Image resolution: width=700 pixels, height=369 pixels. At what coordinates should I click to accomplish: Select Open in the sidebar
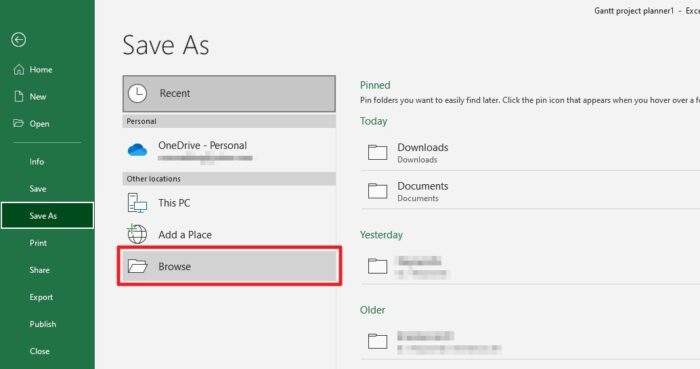click(x=47, y=124)
